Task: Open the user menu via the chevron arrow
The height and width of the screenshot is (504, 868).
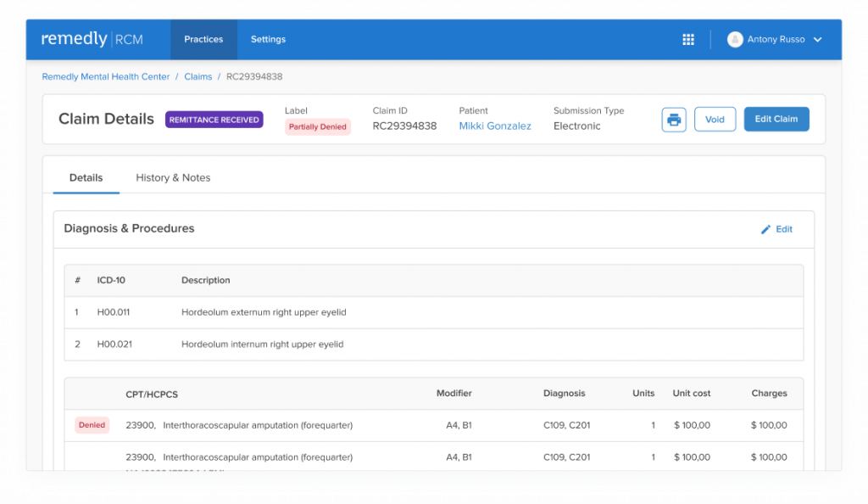Action: tap(816, 39)
